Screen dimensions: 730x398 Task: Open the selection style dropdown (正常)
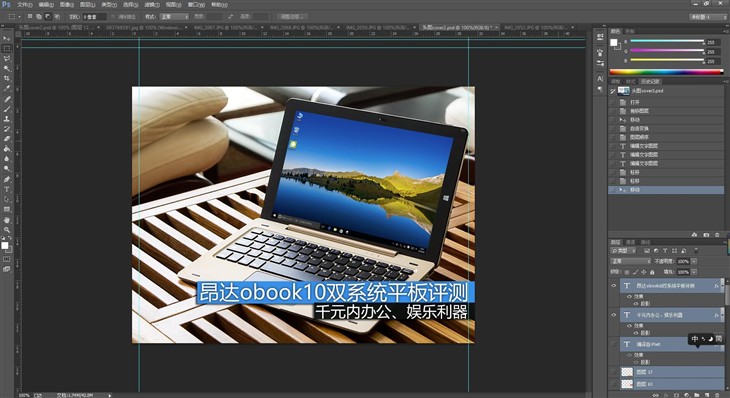[174, 16]
